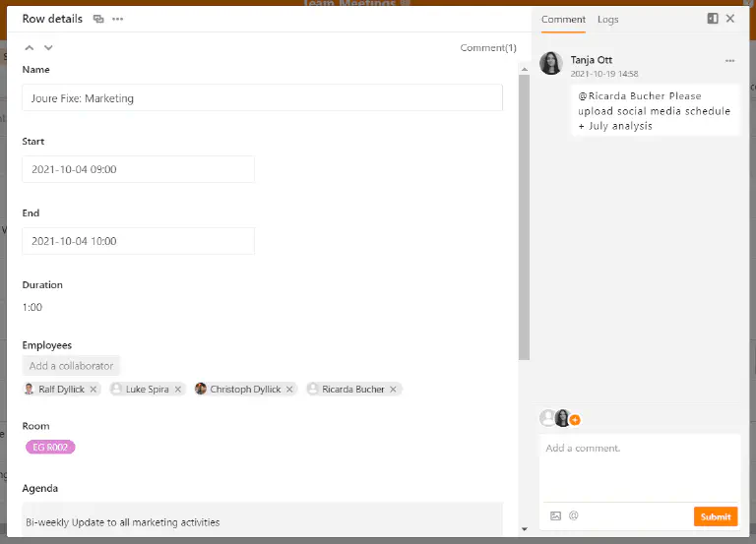
Task: Toggle the side panel layout icon
Action: [x=712, y=19]
